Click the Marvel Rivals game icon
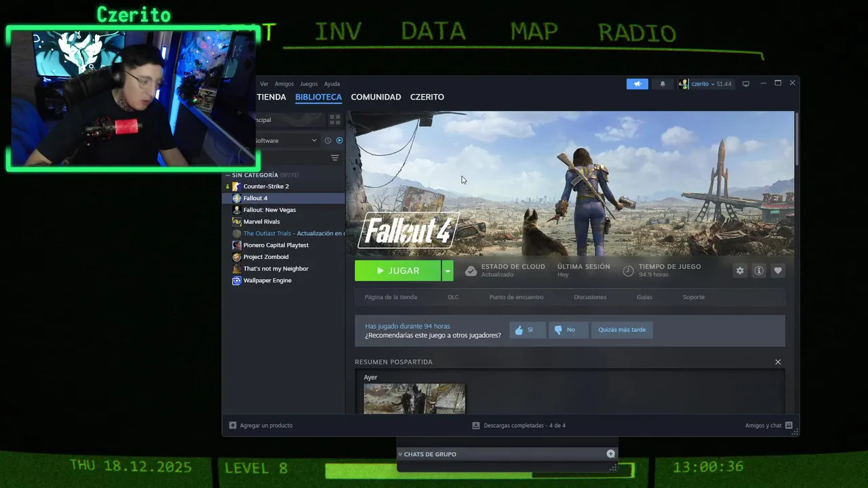 tap(237, 222)
